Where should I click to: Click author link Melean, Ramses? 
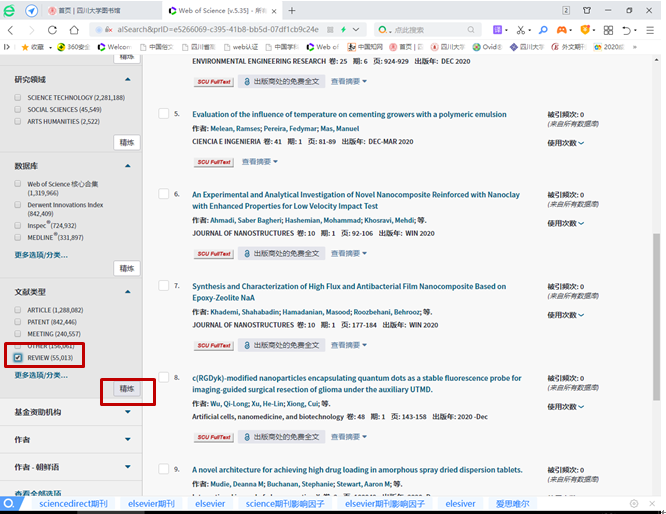(x=235, y=128)
